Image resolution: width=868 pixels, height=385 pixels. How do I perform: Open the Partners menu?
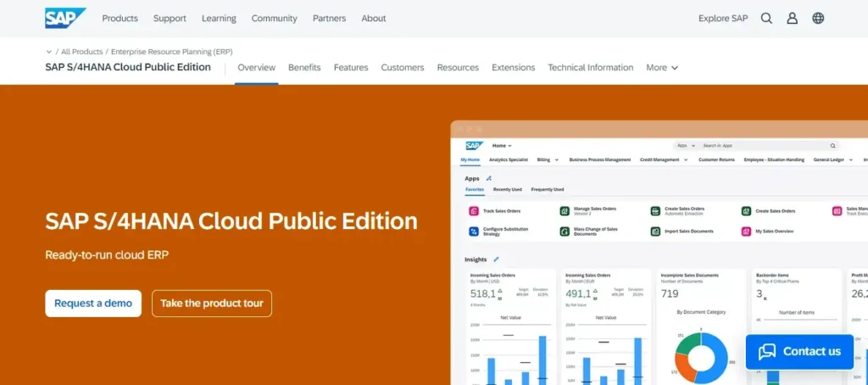(330, 19)
